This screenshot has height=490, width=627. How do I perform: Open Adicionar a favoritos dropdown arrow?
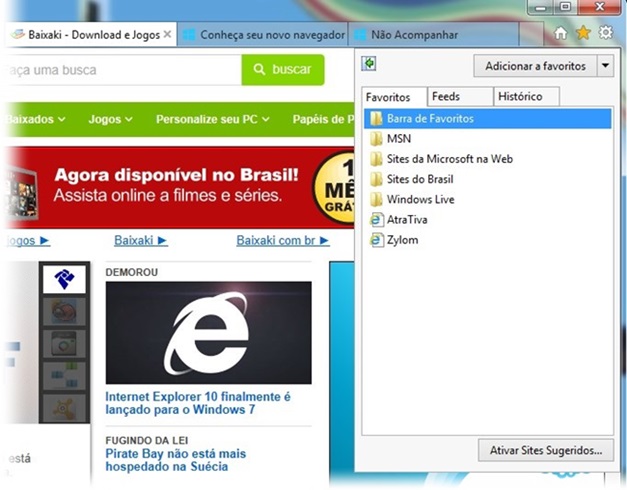[605, 66]
